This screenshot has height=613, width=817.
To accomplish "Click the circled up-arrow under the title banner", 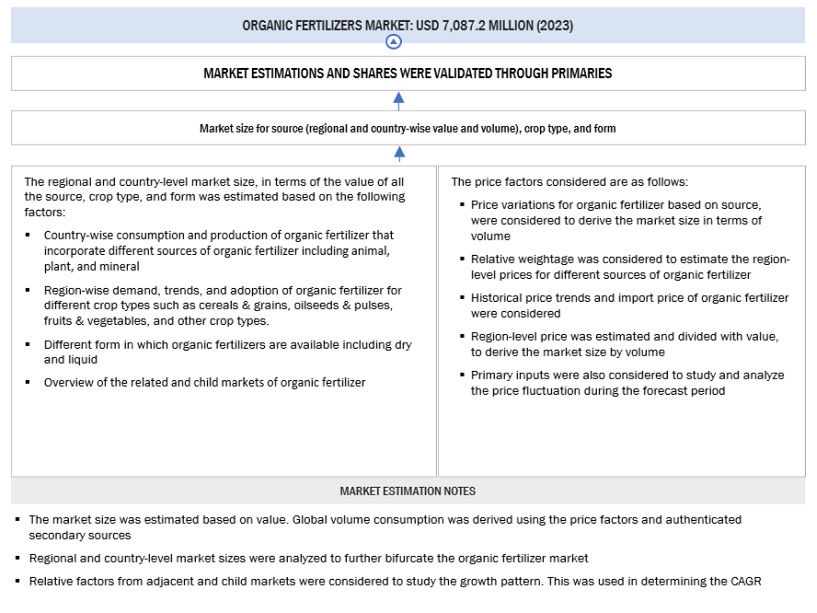I will coord(394,42).
